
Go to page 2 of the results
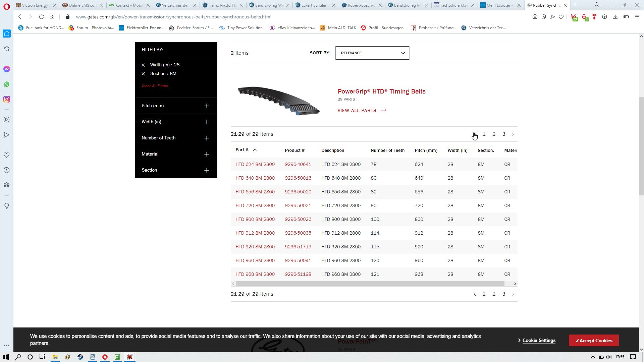click(x=493, y=134)
